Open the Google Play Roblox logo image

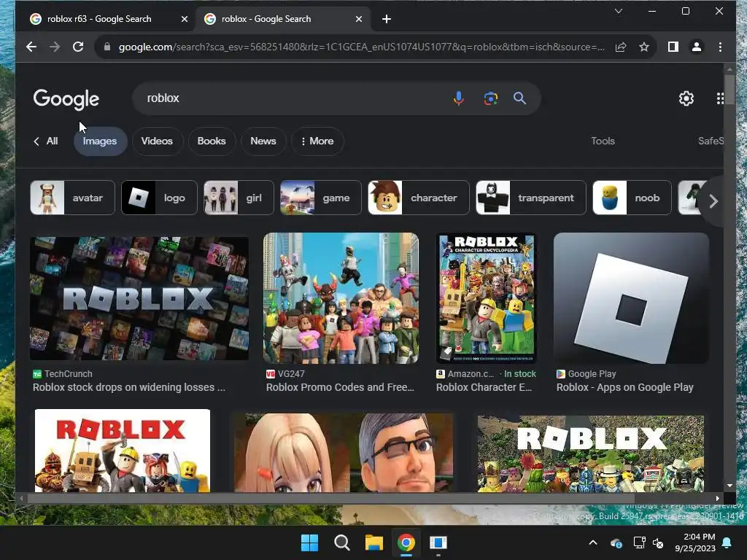coord(631,298)
